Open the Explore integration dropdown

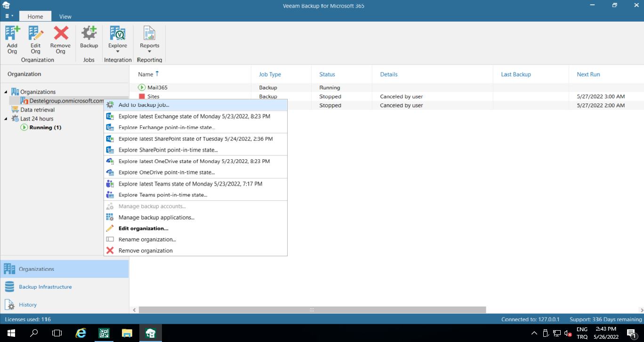tap(118, 40)
